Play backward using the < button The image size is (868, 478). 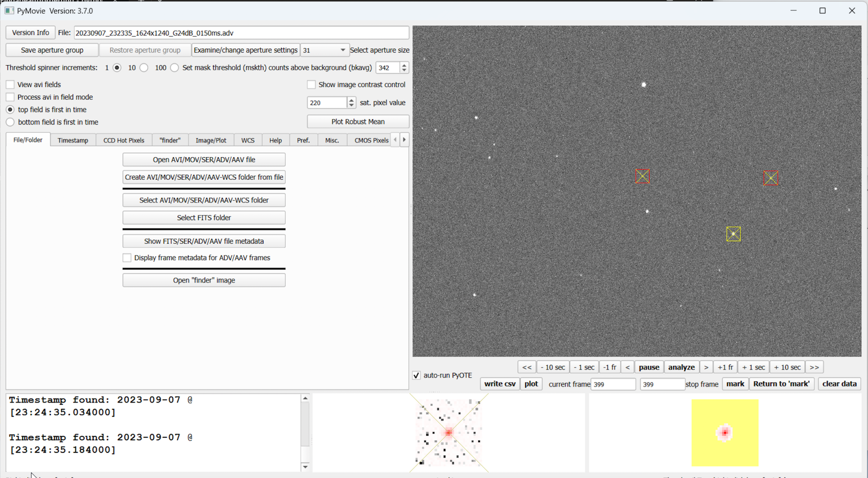[627, 367]
